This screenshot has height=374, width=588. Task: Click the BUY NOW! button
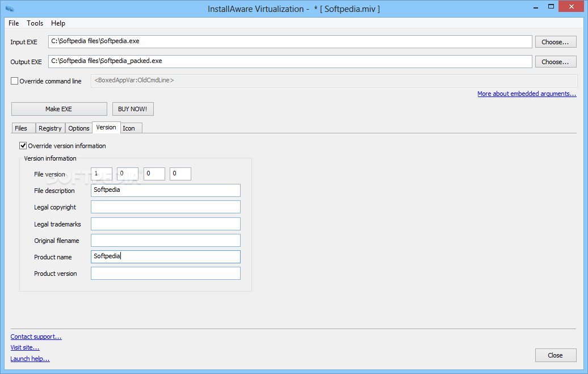133,109
